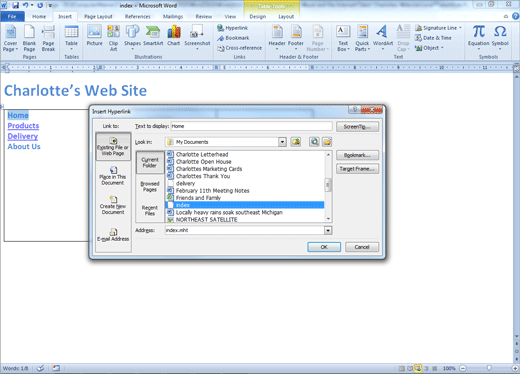520x374 pixels.
Task: Open the WordArt gallery
Action: click(383, 37)
